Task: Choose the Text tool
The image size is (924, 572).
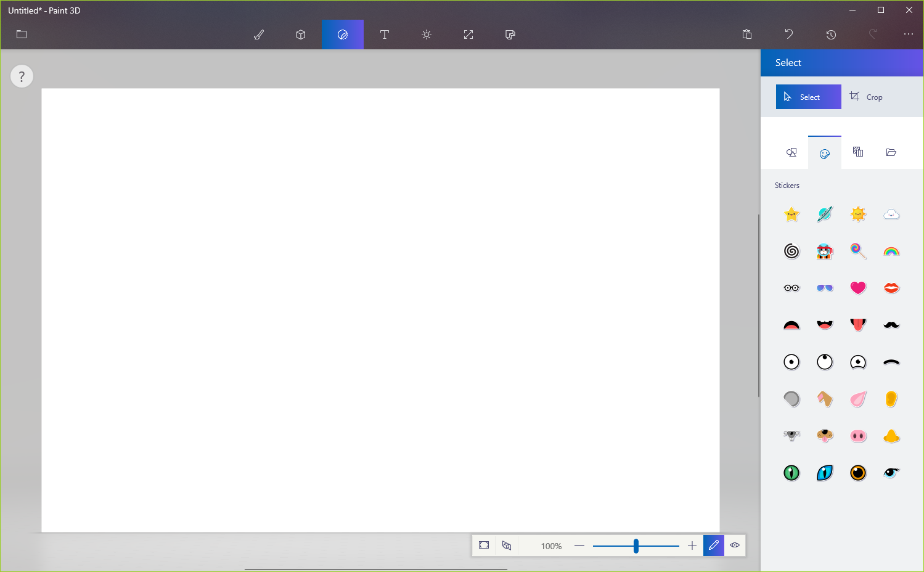Action: [385, 35]
